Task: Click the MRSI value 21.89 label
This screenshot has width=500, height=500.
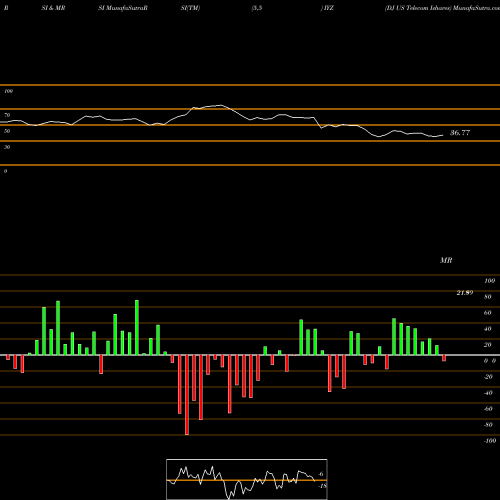Action: point(465,293)
